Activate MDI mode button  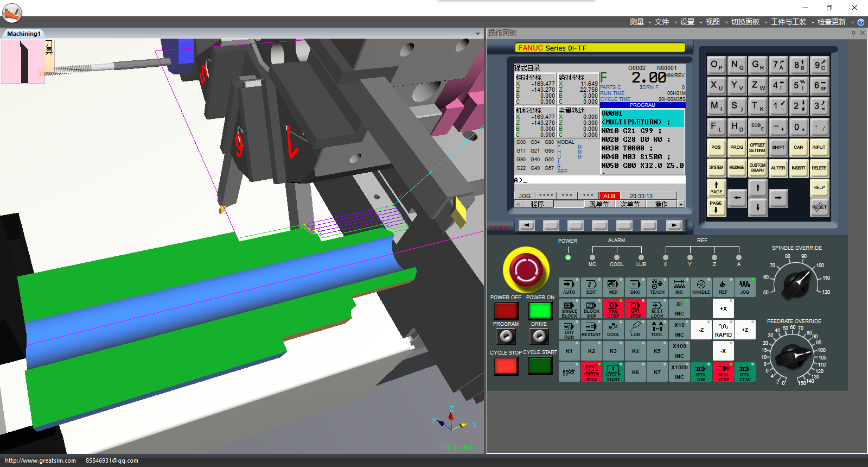click(613, 287)
